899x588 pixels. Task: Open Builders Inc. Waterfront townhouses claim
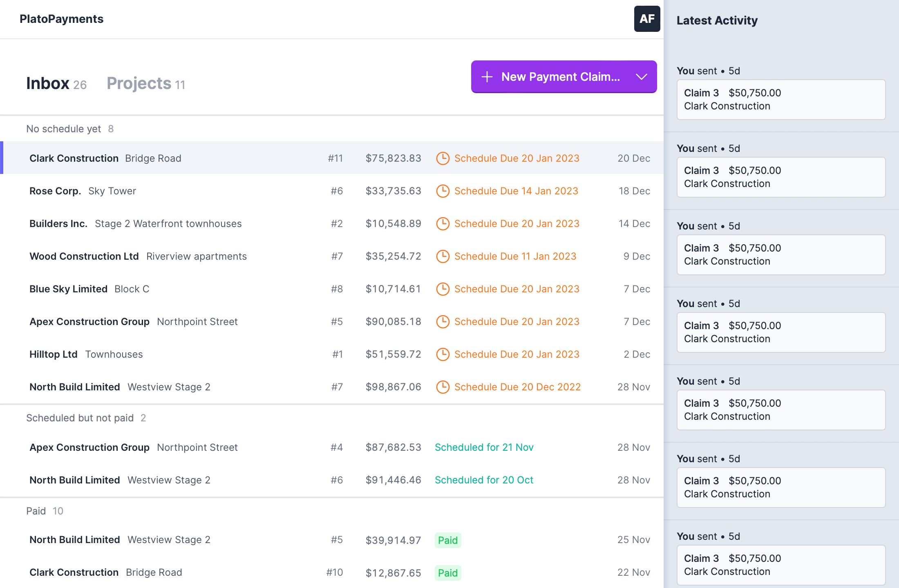click(332, 223)
